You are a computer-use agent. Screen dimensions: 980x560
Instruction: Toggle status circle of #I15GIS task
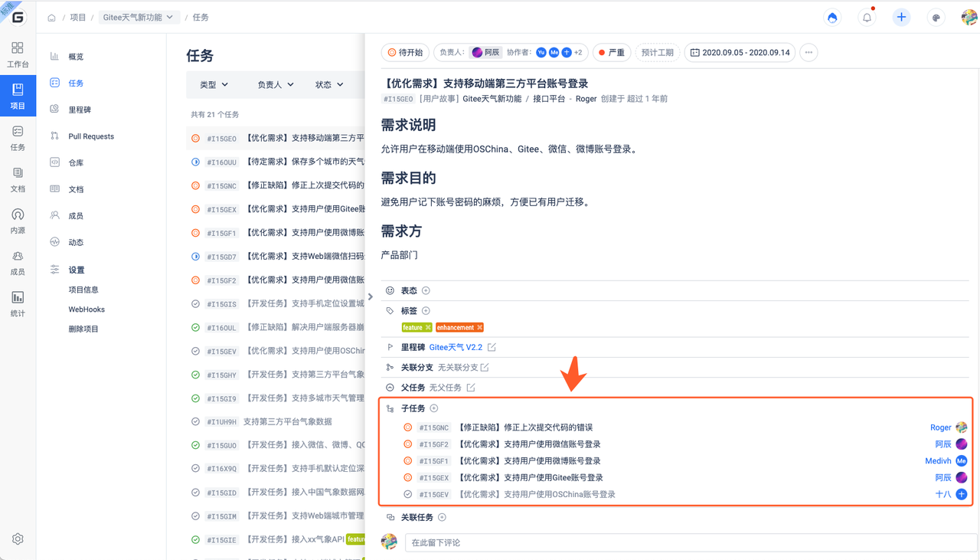point(195,304)
